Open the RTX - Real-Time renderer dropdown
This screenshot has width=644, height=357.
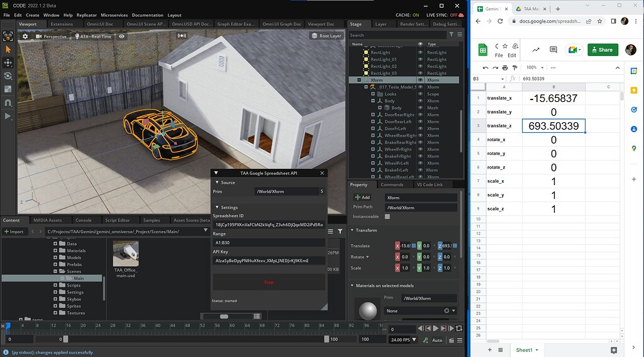[92, 37]
